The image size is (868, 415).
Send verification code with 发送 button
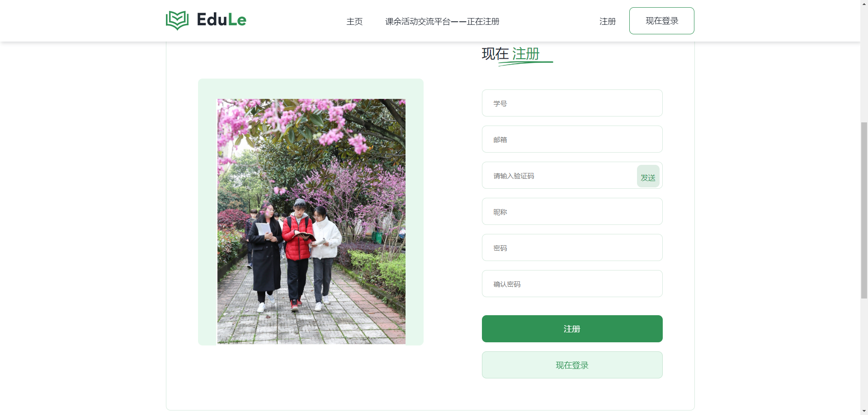(648, 176)
